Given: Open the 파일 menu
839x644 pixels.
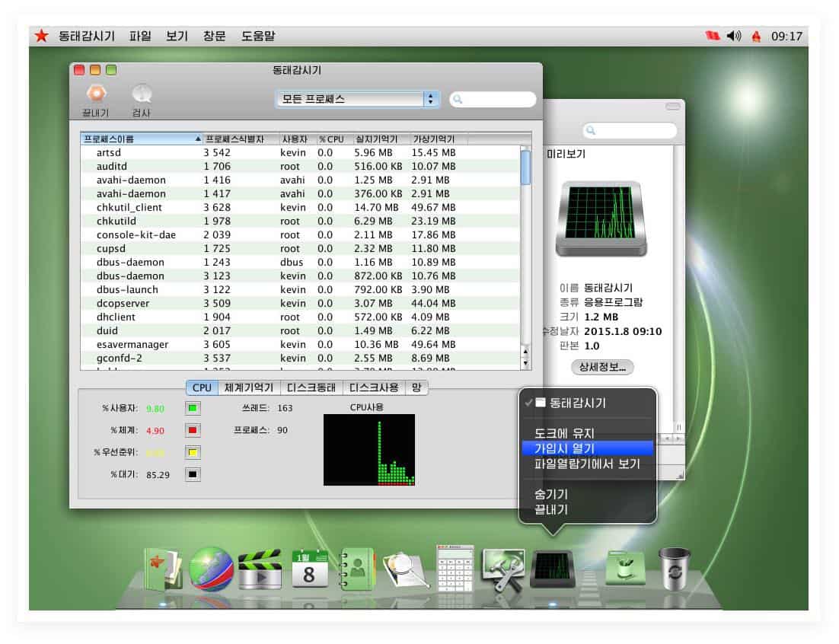Looking at the screenshot, I should [140, 36].
